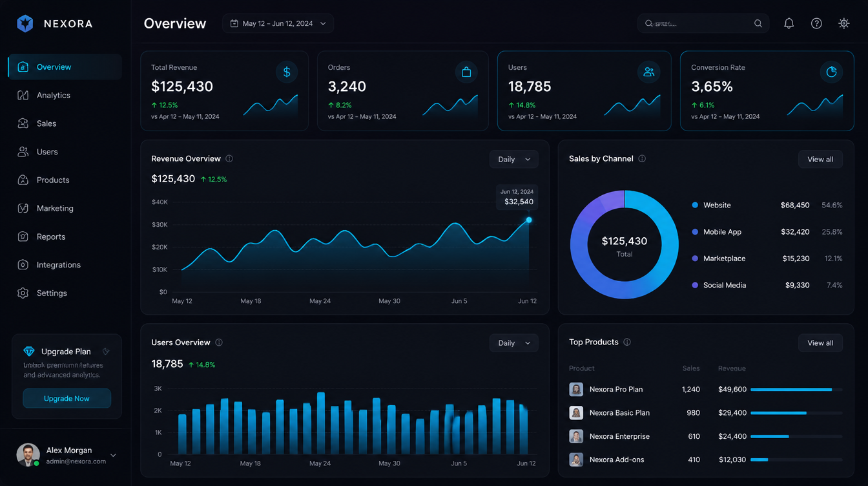The height and width of the screenshot is (486, 868).
Task: Open the Daily dropdown in Revenue Overview
Action: pyautogui.click(x=513, y=159)
